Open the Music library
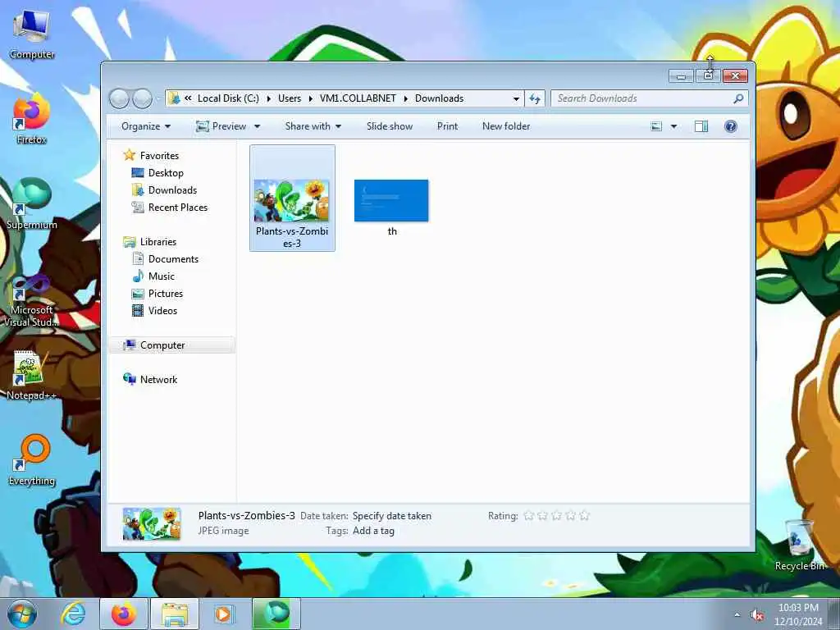The image size is (840, 630). tap(162, 276)
